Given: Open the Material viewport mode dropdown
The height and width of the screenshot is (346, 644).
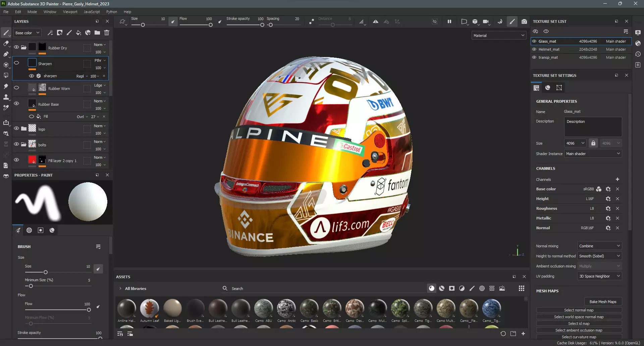Looking at the screenshot, I should [499, 35].
